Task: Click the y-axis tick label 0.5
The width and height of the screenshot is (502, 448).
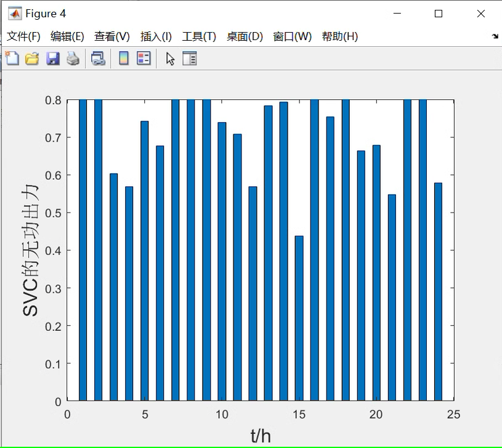Action: 53,213
